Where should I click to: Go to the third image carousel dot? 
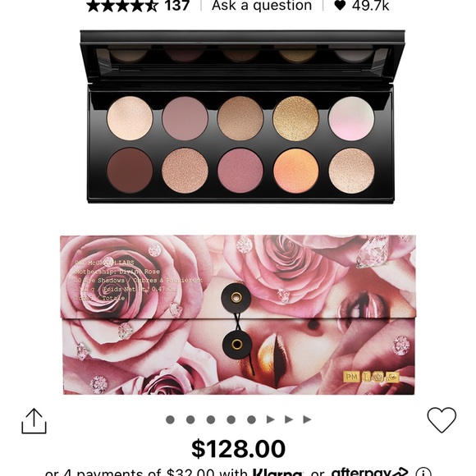click(x=211, y=419)
